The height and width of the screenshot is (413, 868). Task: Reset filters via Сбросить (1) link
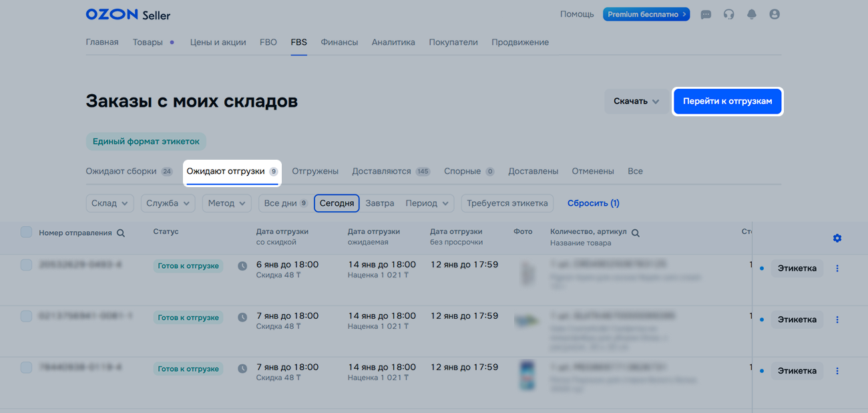pos(593,203)
